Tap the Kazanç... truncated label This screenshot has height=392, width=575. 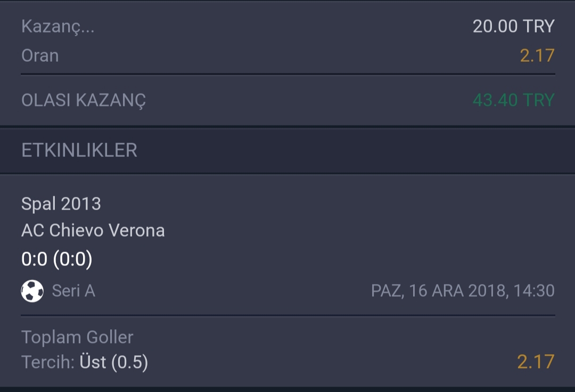coord(58,27)
